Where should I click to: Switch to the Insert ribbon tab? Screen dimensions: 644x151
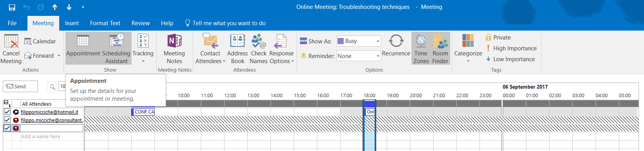pos(72,23)
